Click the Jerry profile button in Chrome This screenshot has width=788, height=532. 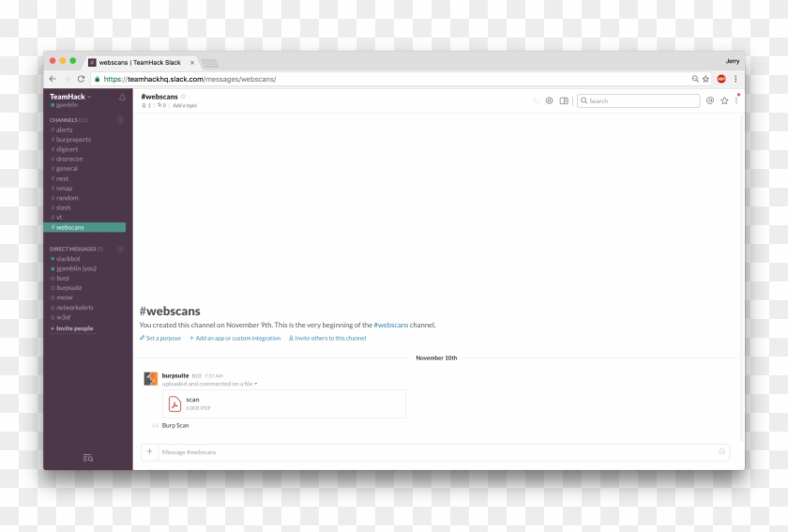coord(733,61)
